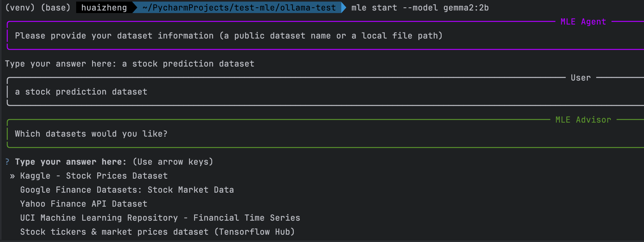Screen dimensions: 644x242
Task: Click the MLE Agent panel title
Action: (x=583, y=22)
